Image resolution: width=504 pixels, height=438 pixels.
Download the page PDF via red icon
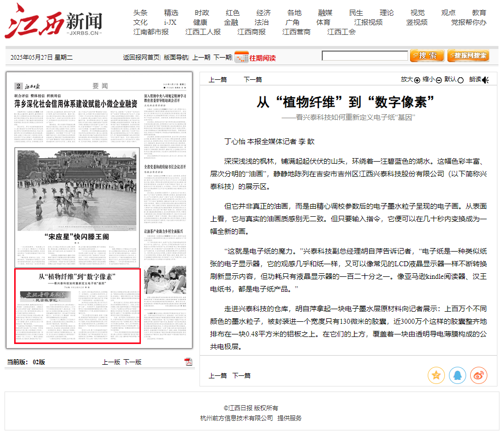coord(188,362)
